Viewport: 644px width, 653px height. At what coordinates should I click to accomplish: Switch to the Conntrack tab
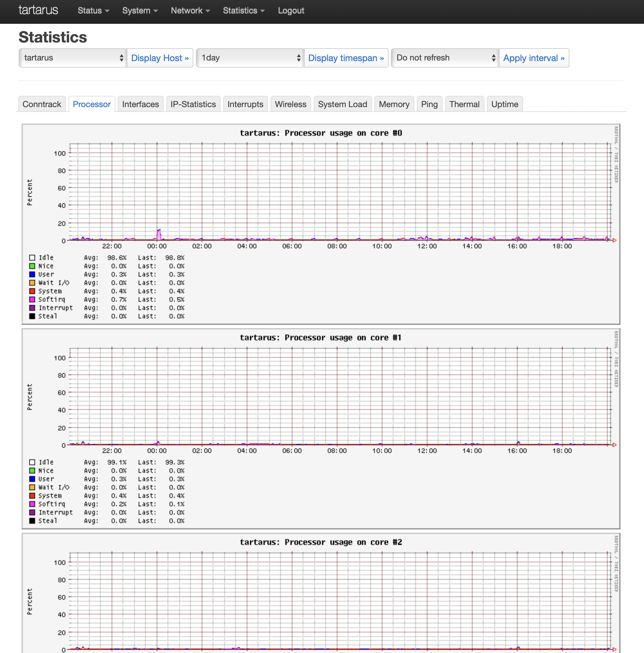[x=42, y=104]
